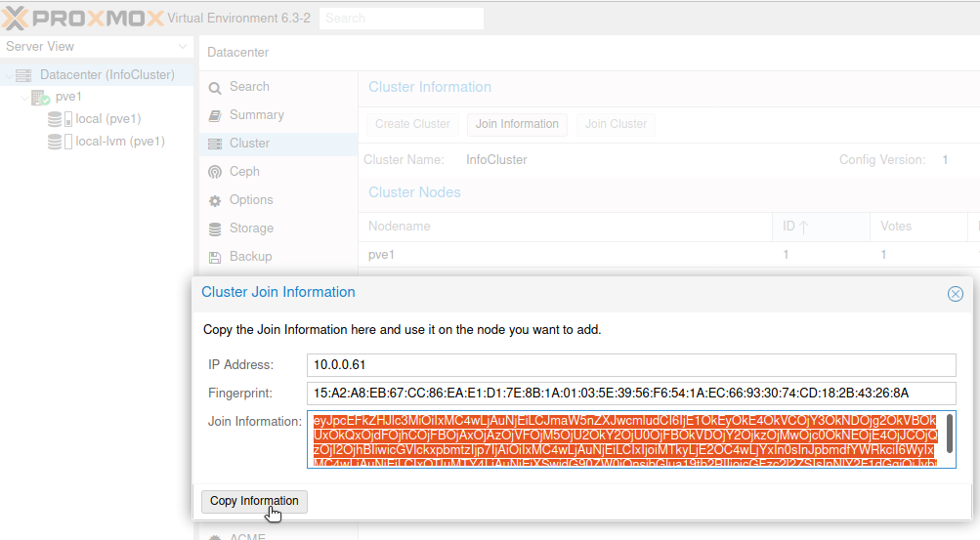This screenshot has width=980, height=540.
Task: Click the Join Information text scrollbar
Action: point(950,434)
